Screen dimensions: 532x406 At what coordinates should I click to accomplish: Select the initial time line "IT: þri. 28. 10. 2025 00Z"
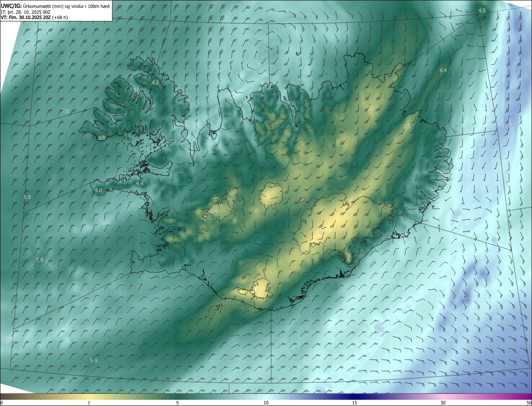[26, 12]
